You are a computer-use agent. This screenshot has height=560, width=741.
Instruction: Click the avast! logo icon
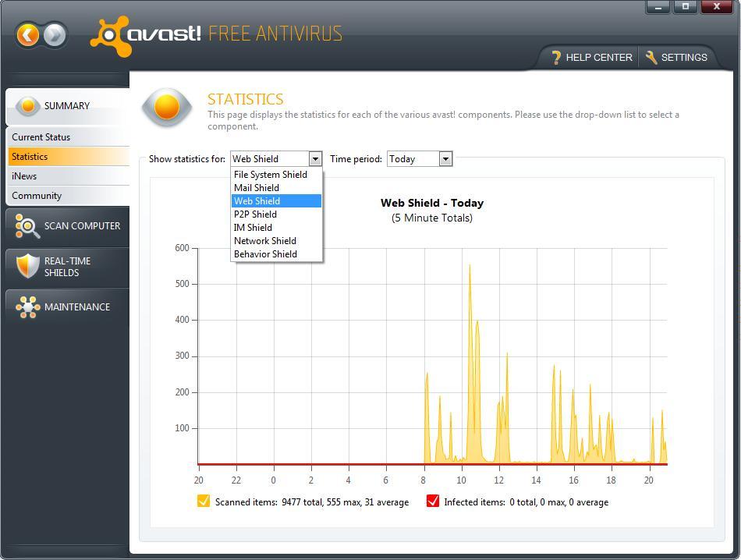(111, 37)
